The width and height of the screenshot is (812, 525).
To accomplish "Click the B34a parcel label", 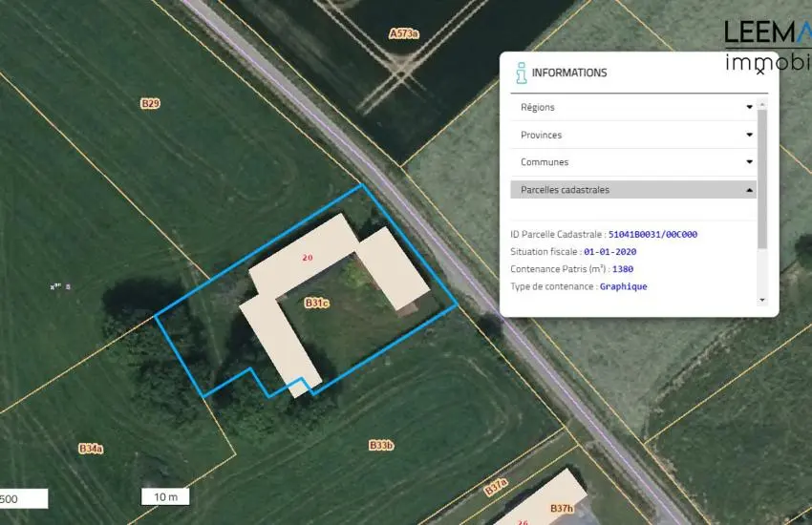I will click(91, 448).
